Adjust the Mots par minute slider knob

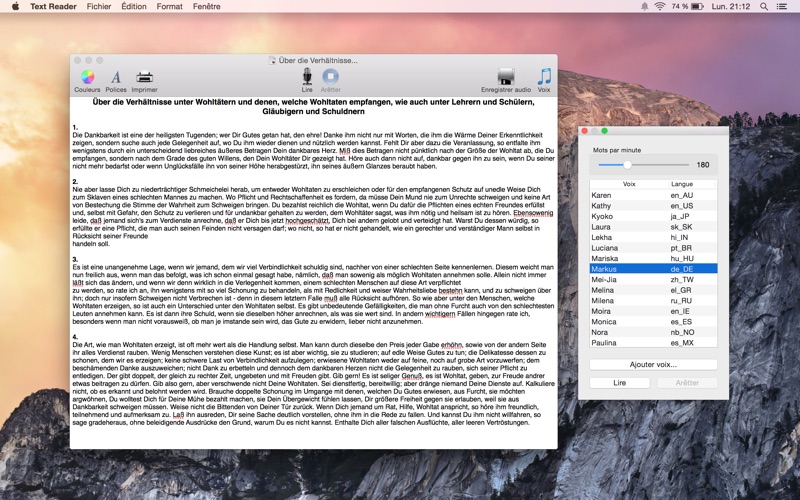pyautogui.click(x=627, y=165)
